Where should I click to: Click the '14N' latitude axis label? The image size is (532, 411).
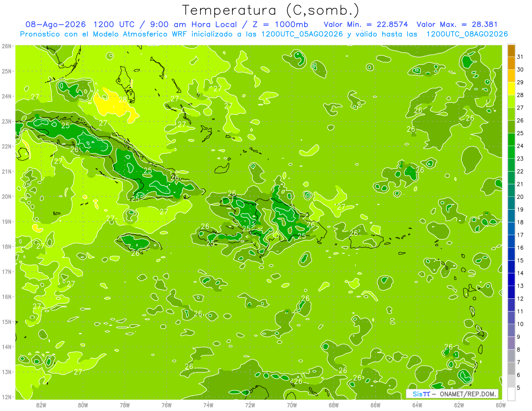[6, 346]
